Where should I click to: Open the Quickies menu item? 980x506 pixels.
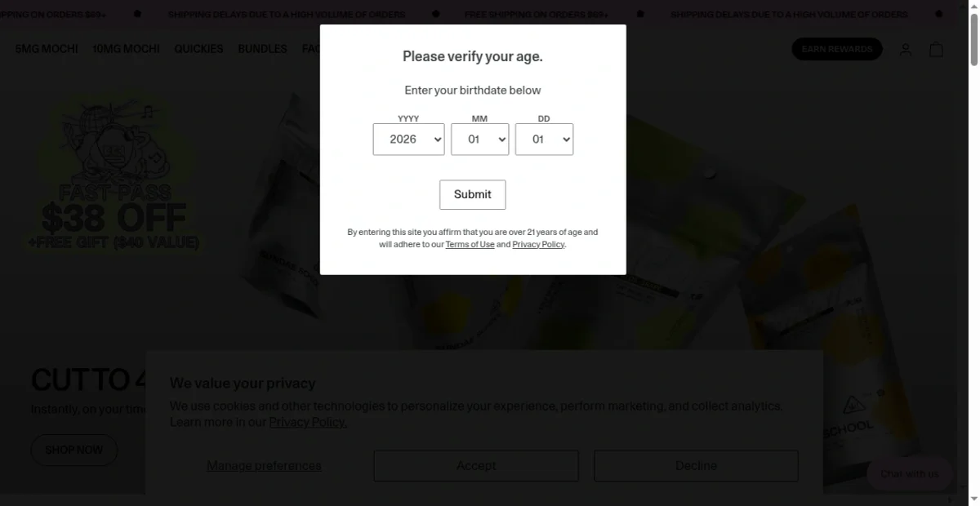pos(198,49)
